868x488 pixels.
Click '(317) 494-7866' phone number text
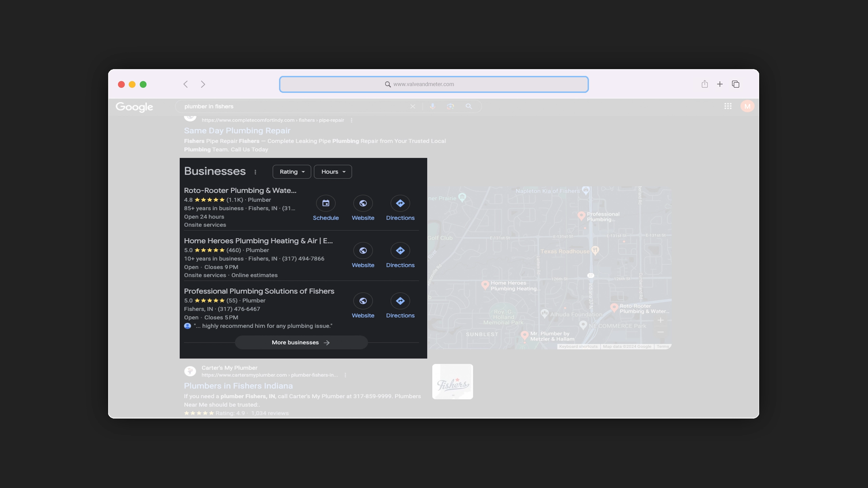(x=303, y=259)
